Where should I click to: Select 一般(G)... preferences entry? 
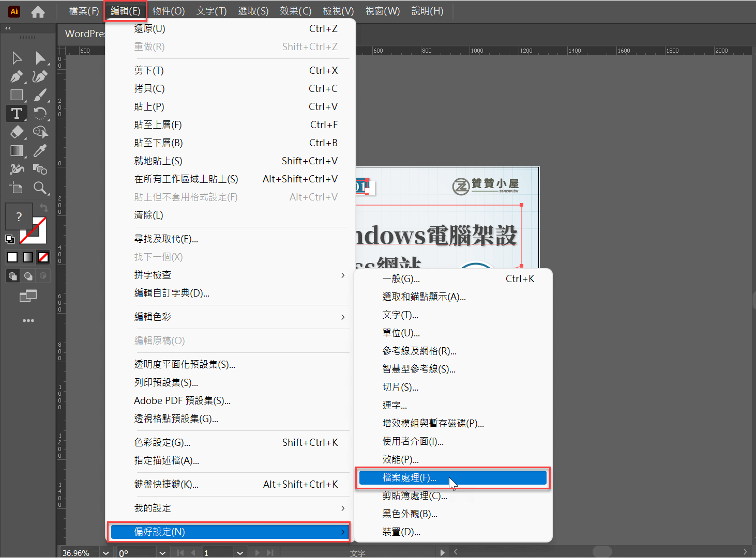click(x=453, y=278)
